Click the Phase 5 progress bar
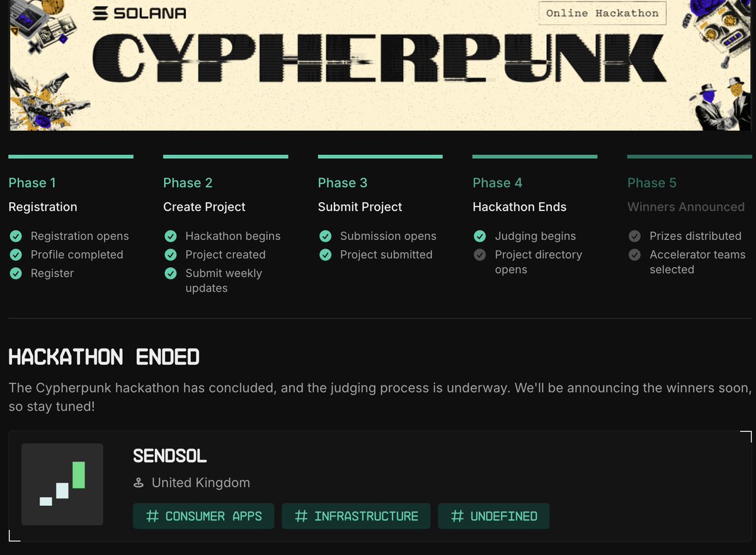The width and height of the screenshot is (756, 555). click(690, 156)
